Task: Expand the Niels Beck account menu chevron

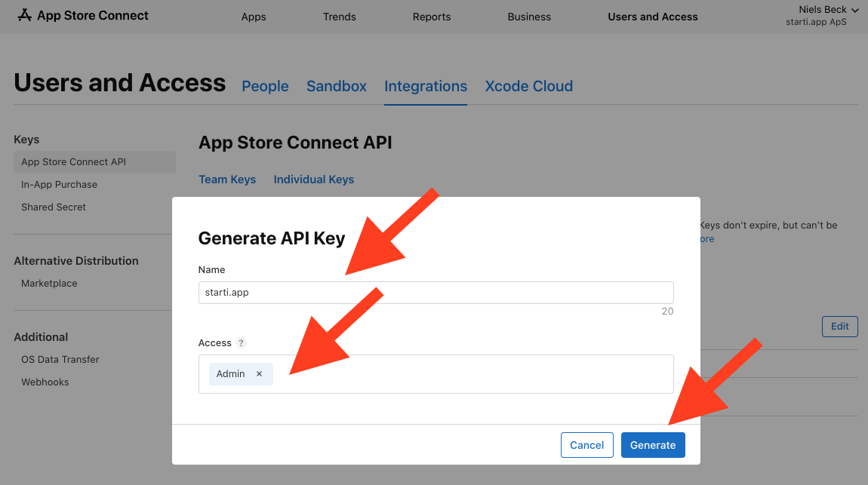Action: pyautogui.click(x=855, y=11)
